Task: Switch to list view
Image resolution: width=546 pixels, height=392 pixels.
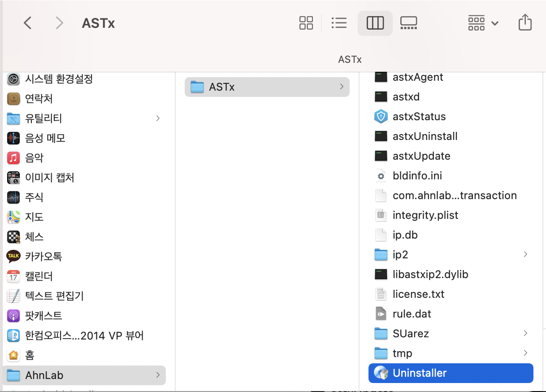Action: coord(339,23)
